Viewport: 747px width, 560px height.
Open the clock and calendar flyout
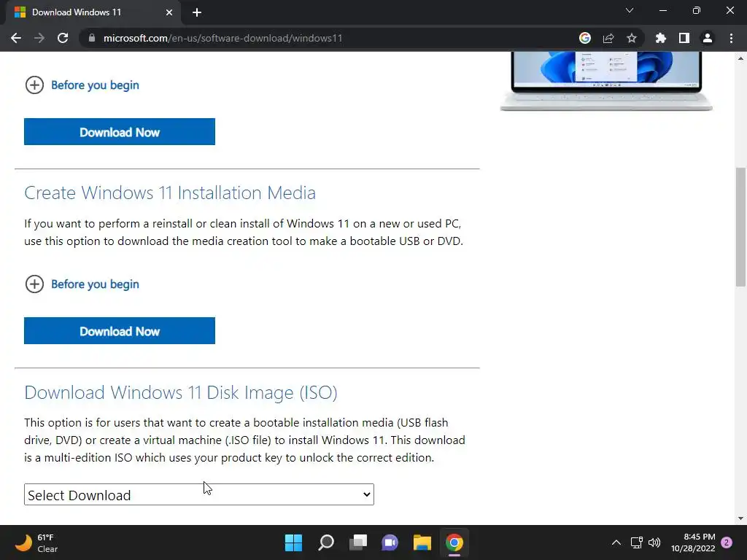[x=693, y=542]
